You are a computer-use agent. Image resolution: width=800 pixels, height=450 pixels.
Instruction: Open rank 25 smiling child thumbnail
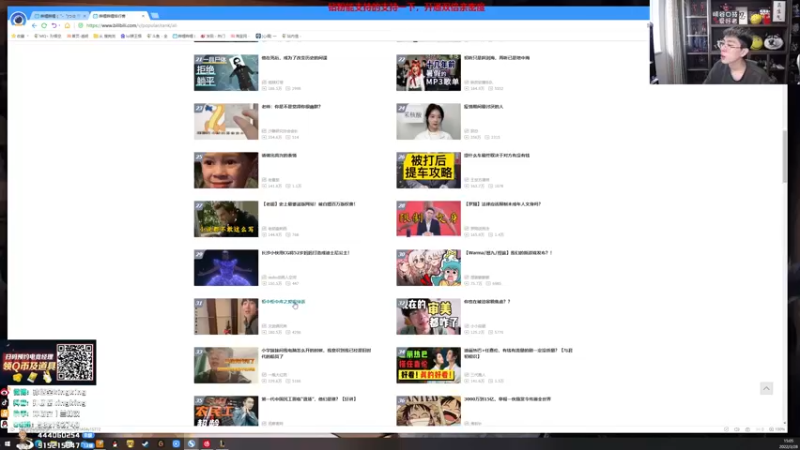(x=226, y=170)
